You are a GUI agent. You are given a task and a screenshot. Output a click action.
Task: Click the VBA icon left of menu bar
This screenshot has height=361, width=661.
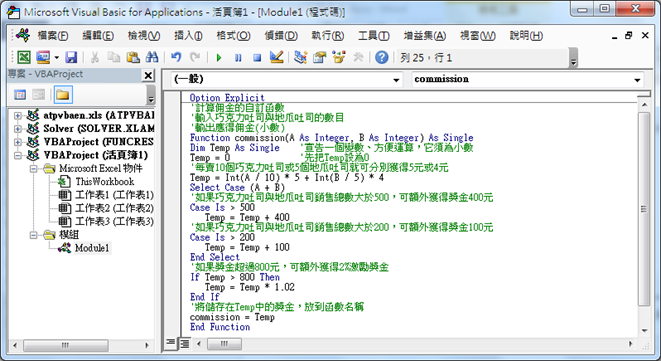pos(22,35)
